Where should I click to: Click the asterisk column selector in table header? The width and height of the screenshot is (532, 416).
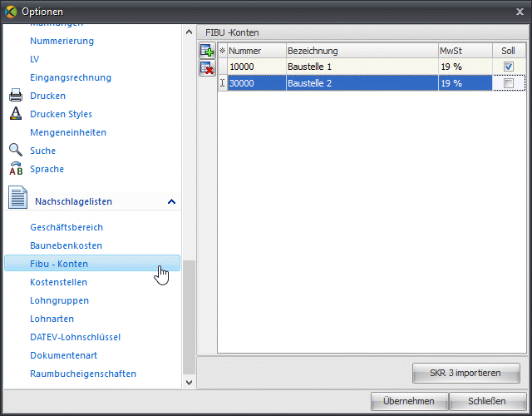pos(222,51)
